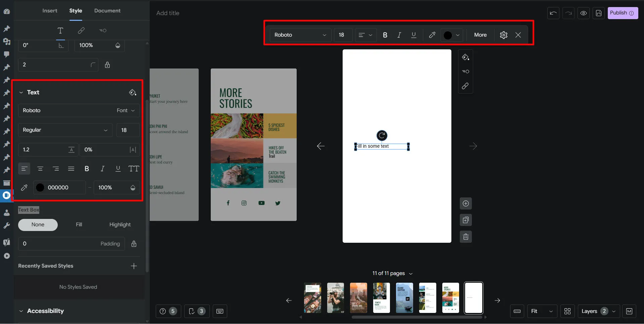Toggle bold in the Text panel
This screenshot has width=644, height=324.
click(87, 169)
